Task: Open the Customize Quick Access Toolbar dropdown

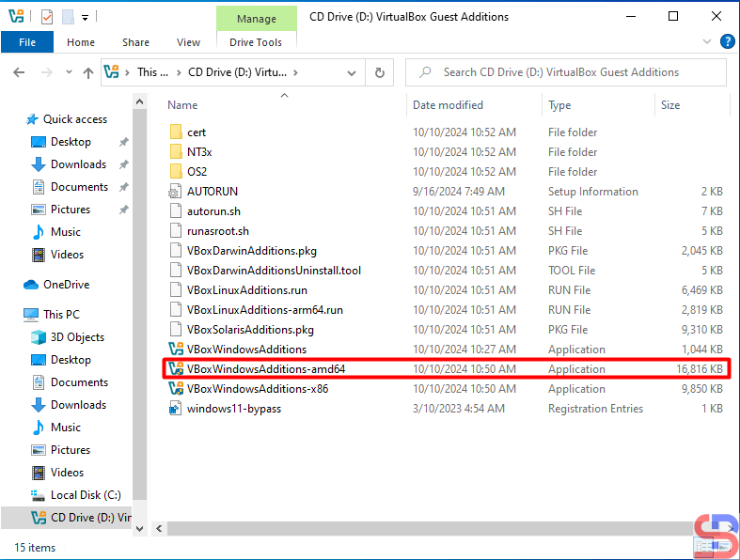Action: (85, 17)
